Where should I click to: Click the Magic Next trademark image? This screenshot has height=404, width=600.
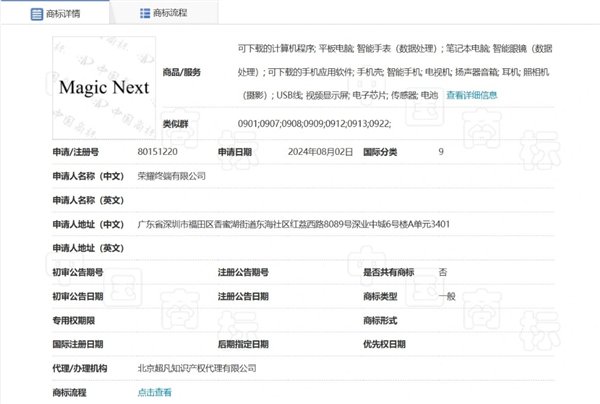[104, 88]
